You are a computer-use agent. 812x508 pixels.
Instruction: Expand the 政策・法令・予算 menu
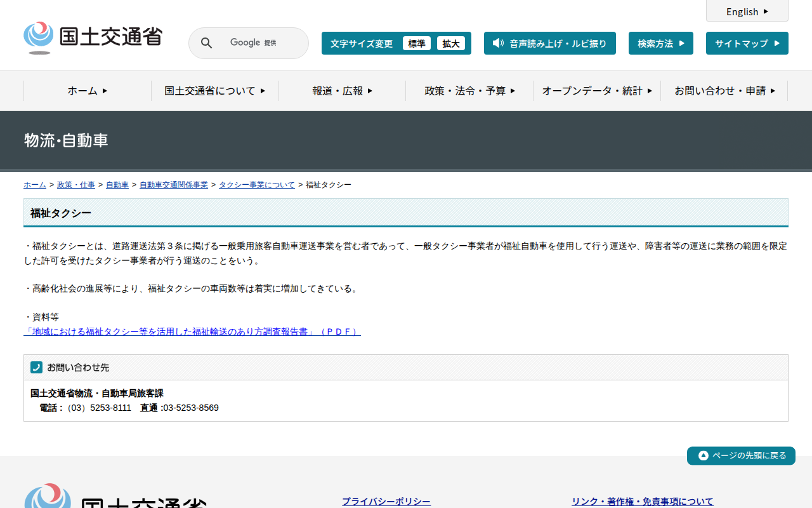469,91
